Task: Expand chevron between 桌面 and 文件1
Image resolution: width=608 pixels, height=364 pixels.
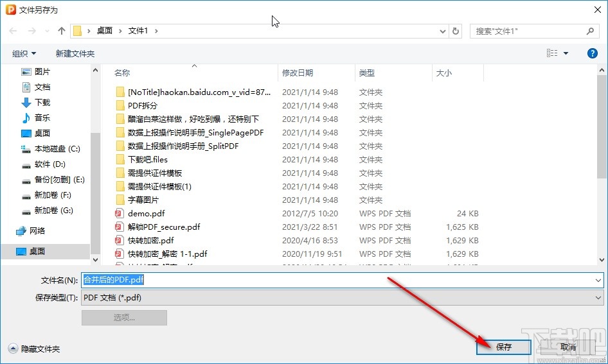Action: pos(120,31)
